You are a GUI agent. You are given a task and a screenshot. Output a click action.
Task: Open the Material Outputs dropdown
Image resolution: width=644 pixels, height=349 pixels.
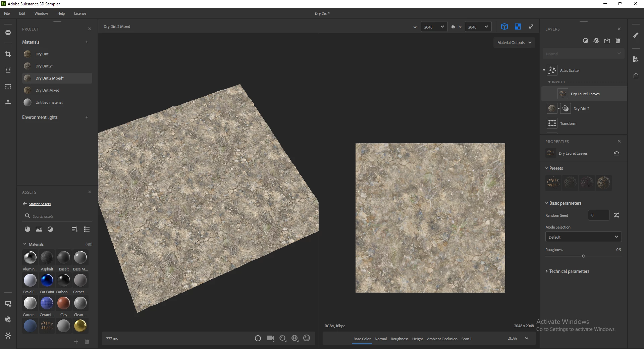514,43
